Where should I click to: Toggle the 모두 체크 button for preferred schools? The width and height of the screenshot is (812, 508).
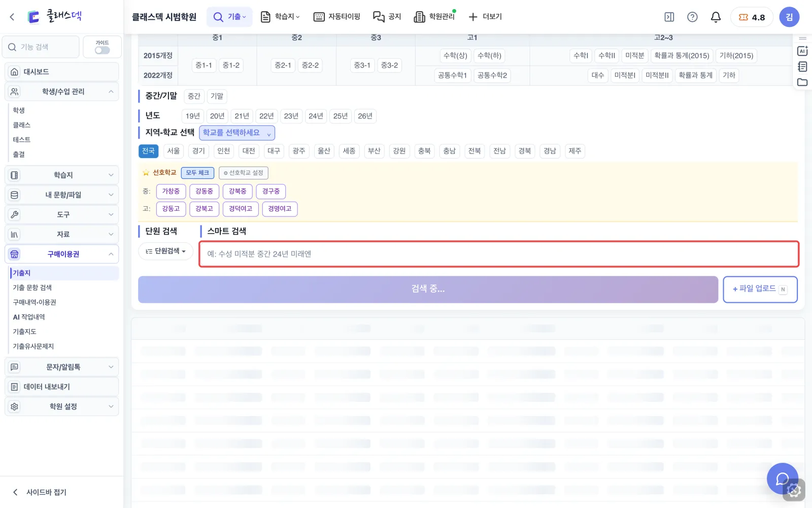coord(197,173)
